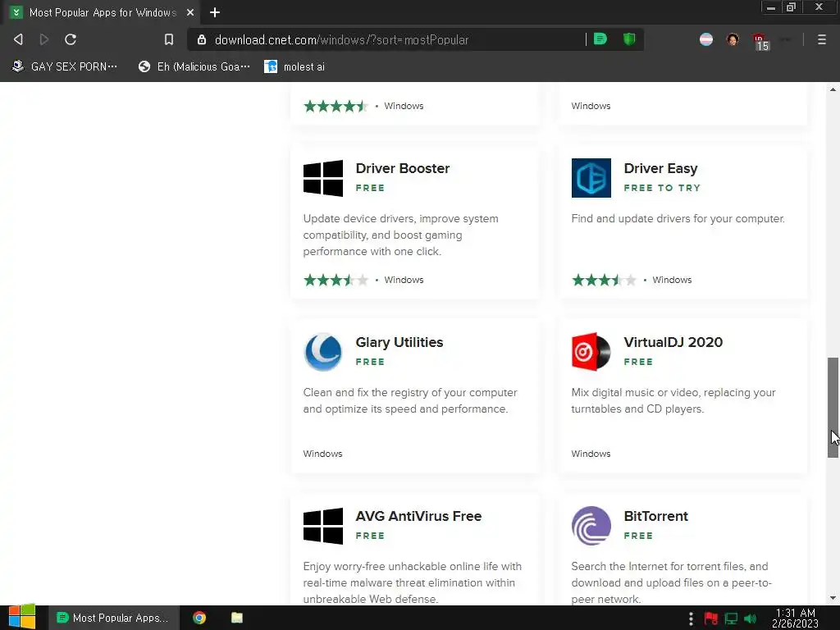Viewport: 840px width, 630px height.
Task: Go back to the previous page
Action: point(18,39)
